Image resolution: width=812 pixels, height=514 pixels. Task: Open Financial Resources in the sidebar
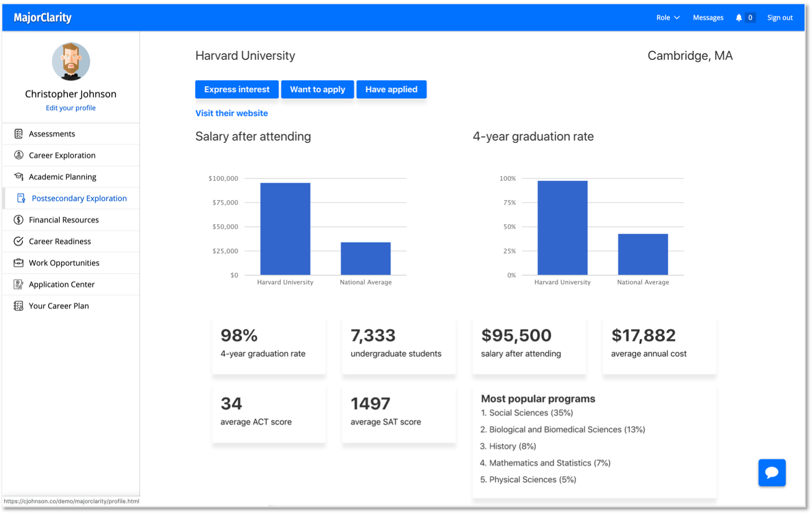coord(71,220)
